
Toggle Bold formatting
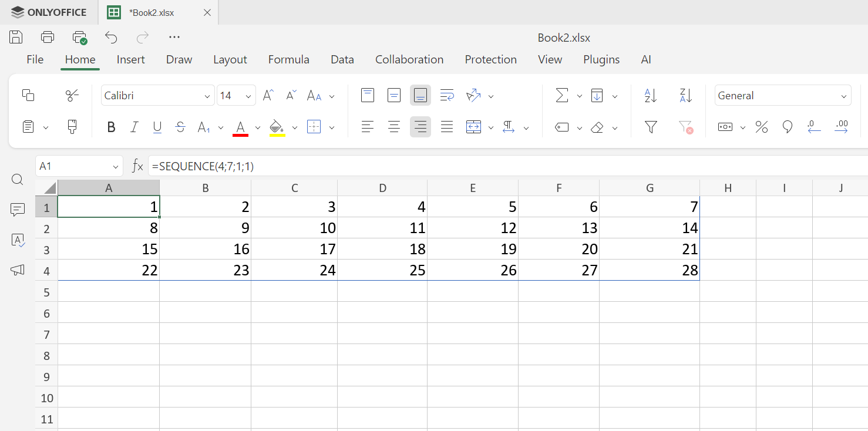click(111, 127)
